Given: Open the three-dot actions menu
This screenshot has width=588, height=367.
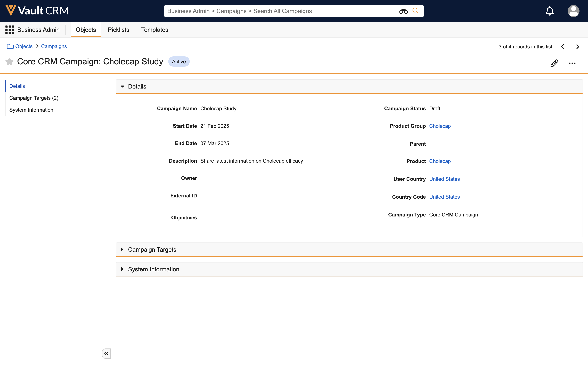Looking at the screenshot, I should (x=572, y=63).
